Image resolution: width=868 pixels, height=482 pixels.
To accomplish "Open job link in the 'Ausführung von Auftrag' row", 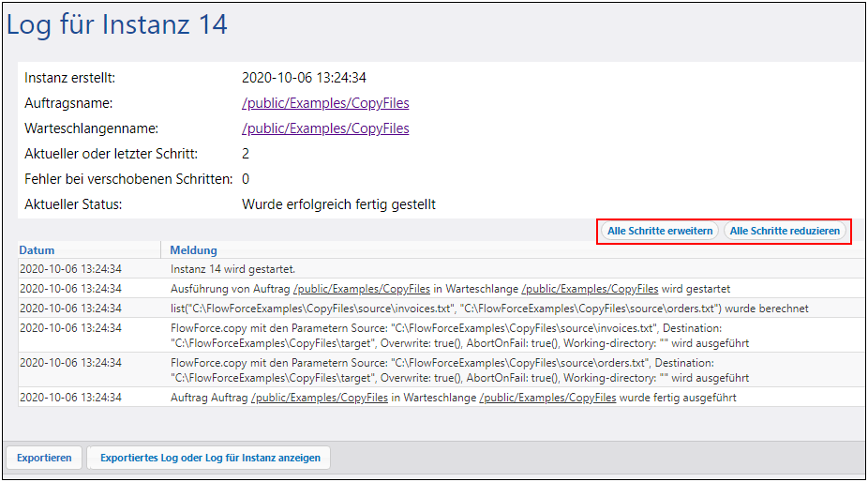I will click(x=362, y=289).
